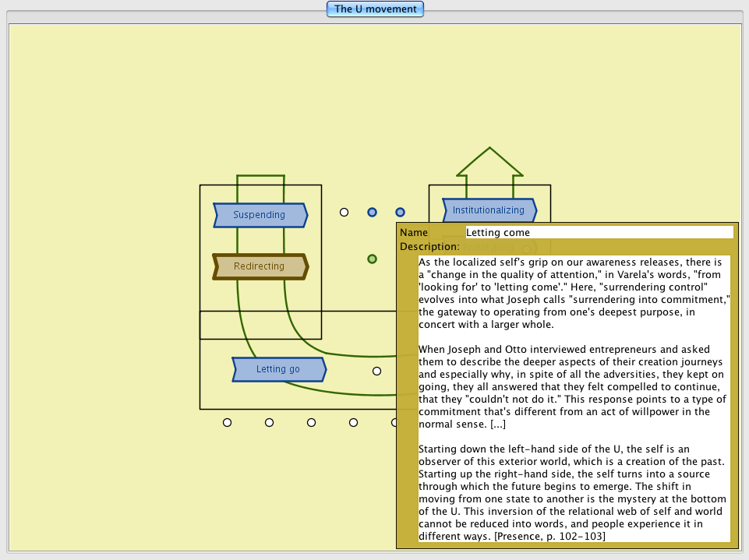The image size is (749, 560).
Task: Click The U movement title tab
Action: coord(375,9)
